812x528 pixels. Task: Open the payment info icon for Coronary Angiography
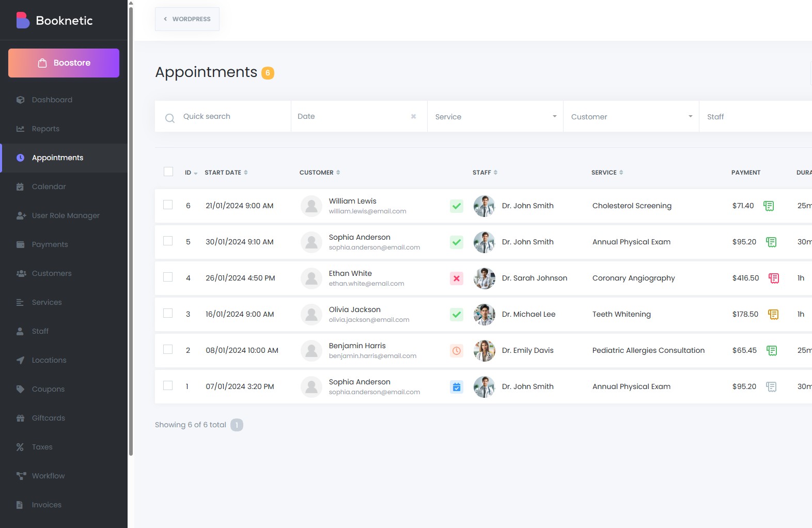(773, 278)
